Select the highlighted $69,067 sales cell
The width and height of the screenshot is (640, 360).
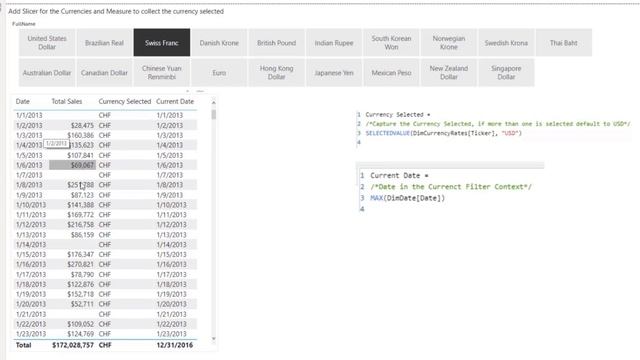72,165
